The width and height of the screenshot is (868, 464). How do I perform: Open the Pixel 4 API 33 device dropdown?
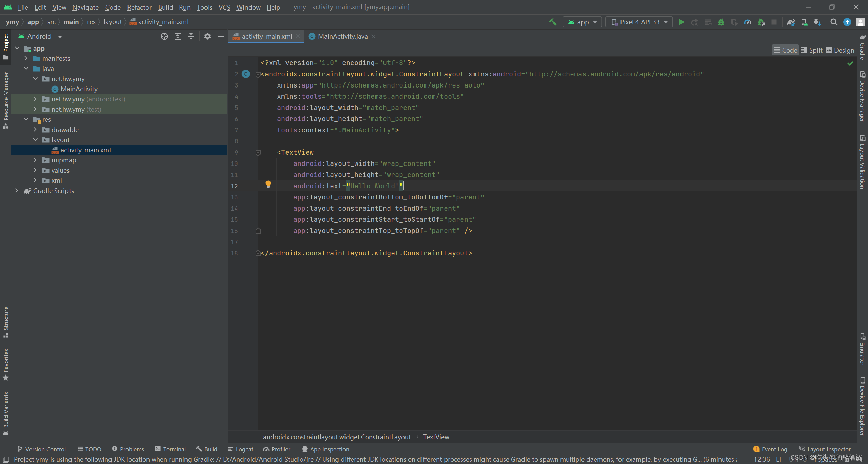(x=639, y=22)
